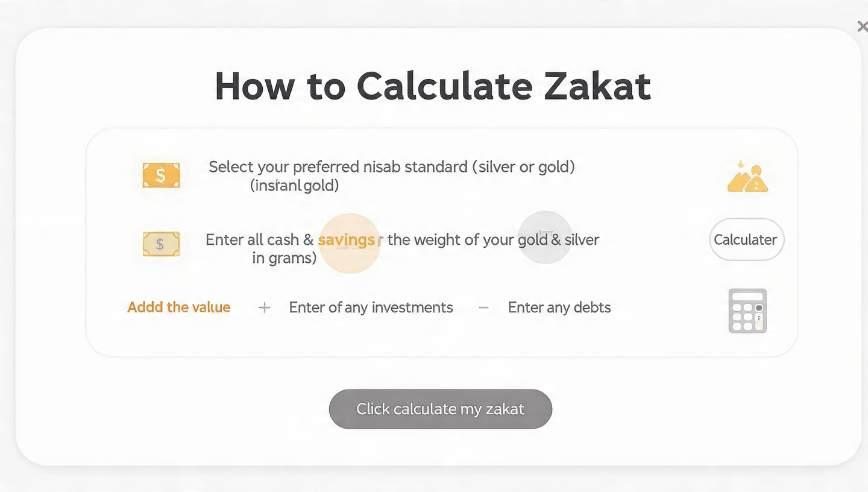
Task: Open the Enter any debts section
Action: coord(559,307)
